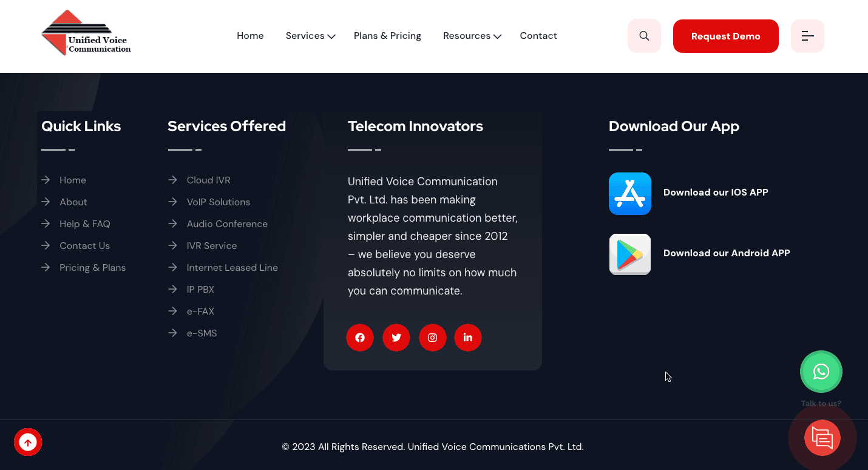868x470 pixels.
Task: Open the Twitter social icon
Action: (x=396, y=338)
